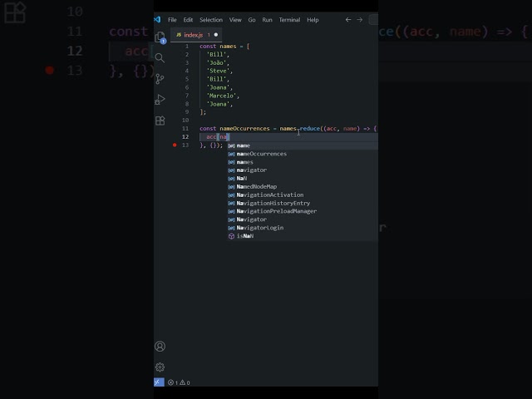Choose the 'NaN' suggestion
The image size is (532, 399).
click(x=303, y=179)
